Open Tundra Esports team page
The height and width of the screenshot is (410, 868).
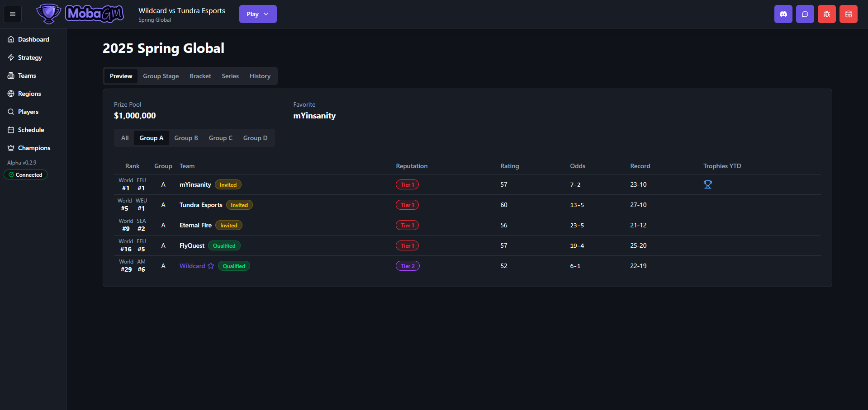[x=201, y=205]
